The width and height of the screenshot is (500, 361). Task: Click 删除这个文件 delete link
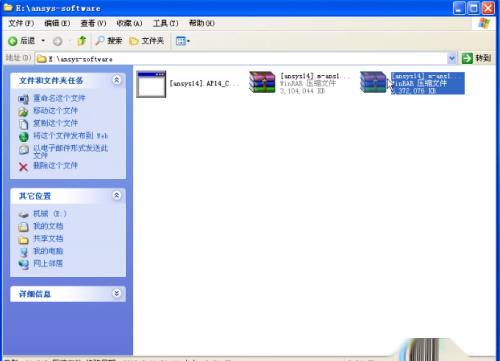56,165
